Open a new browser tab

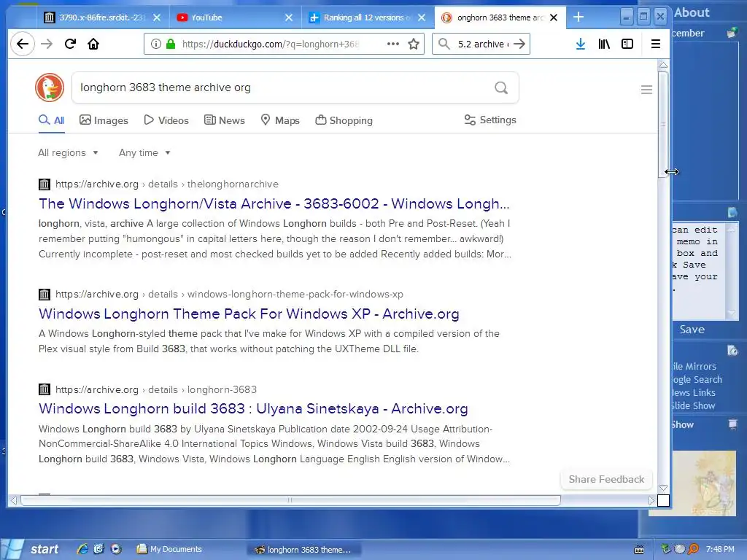(x=578, y=17)
